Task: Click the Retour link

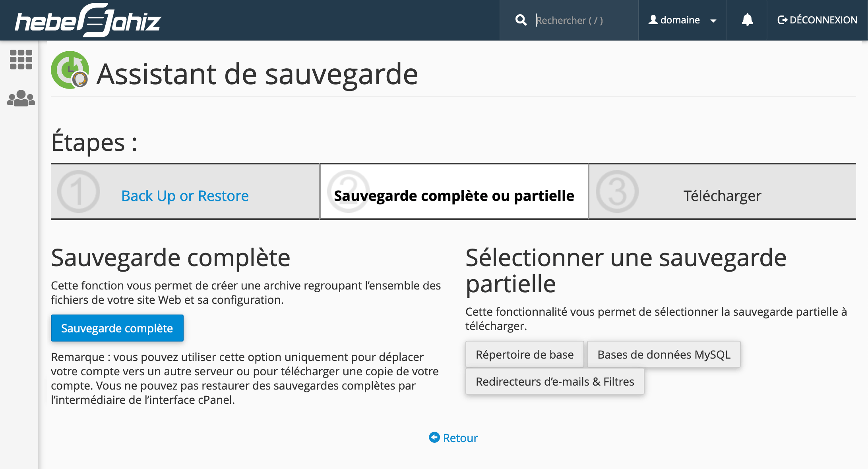Action: tap(453, 438)
